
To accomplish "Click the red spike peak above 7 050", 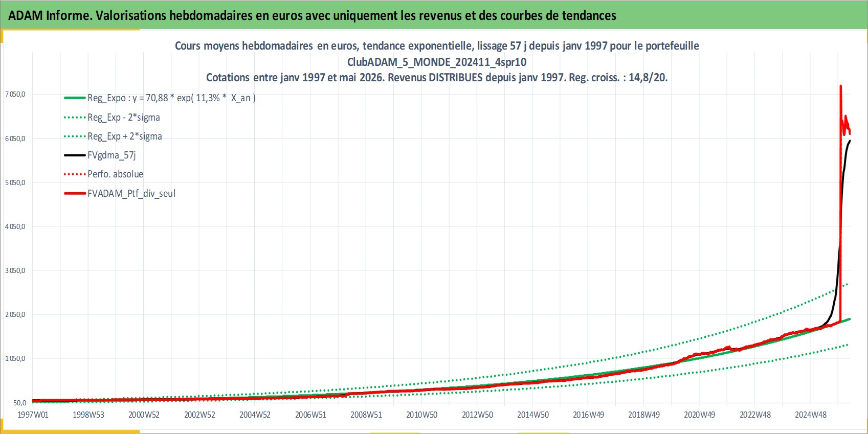I will point(840,86).
